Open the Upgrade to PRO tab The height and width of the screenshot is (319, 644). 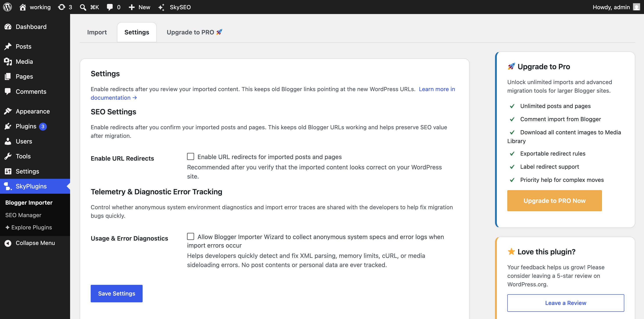click(x=195, y=32)
